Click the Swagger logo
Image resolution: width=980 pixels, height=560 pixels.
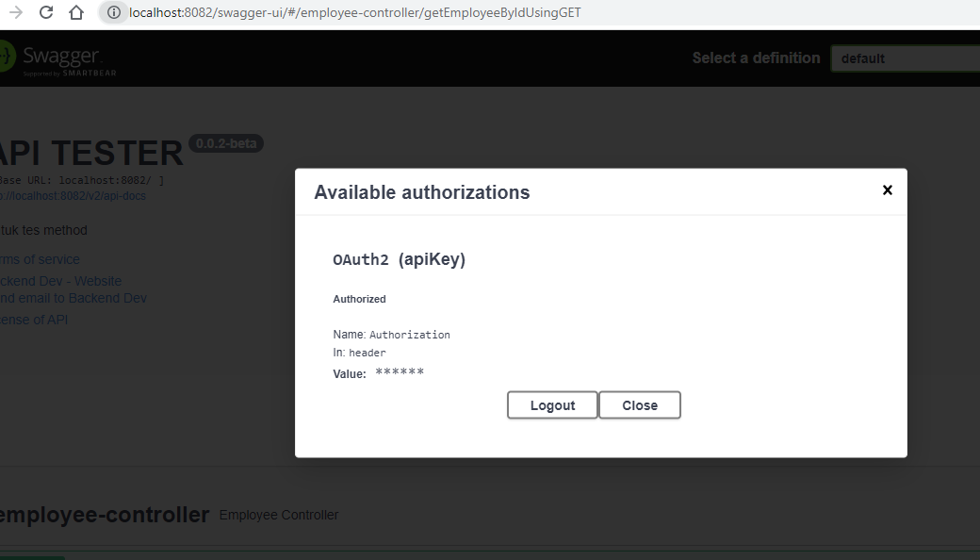(57, 58)
